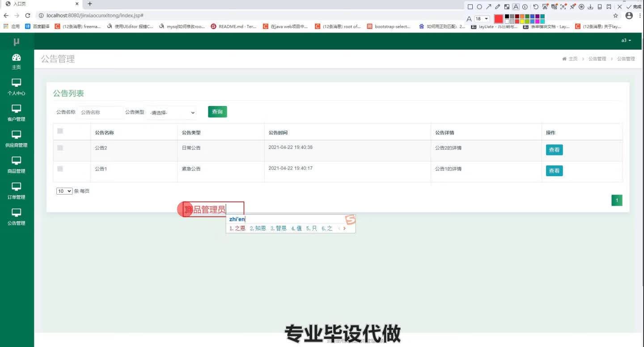The height and width of the screenshot is (347, 644).
Task: Open the README.md bookmark
Action: tap(233, 26)
